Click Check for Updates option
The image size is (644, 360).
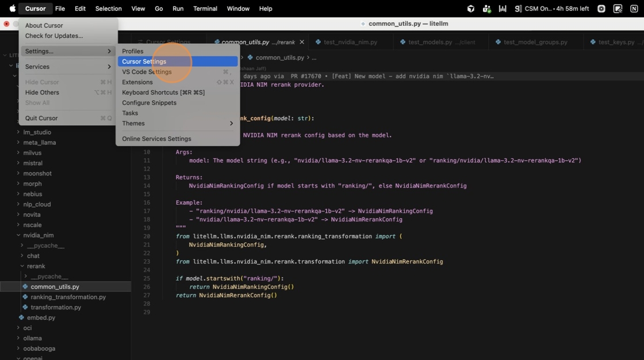pyautogui.click(x=54, y=36)
